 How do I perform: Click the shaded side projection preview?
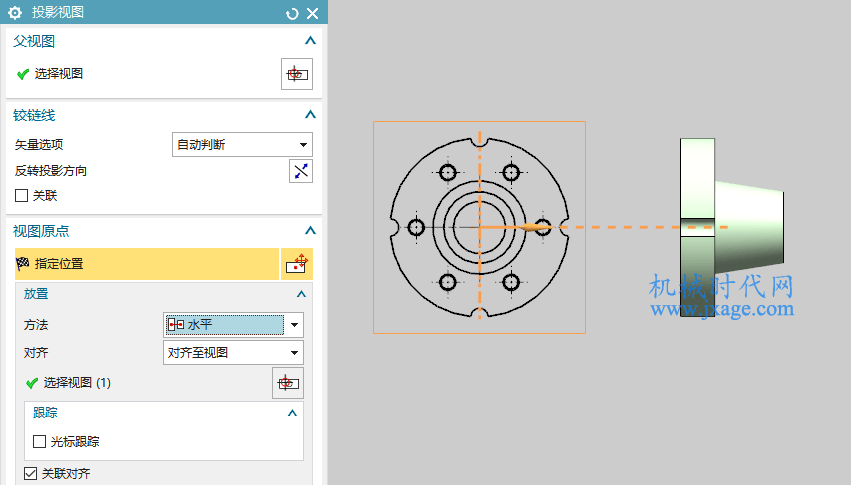732,227
